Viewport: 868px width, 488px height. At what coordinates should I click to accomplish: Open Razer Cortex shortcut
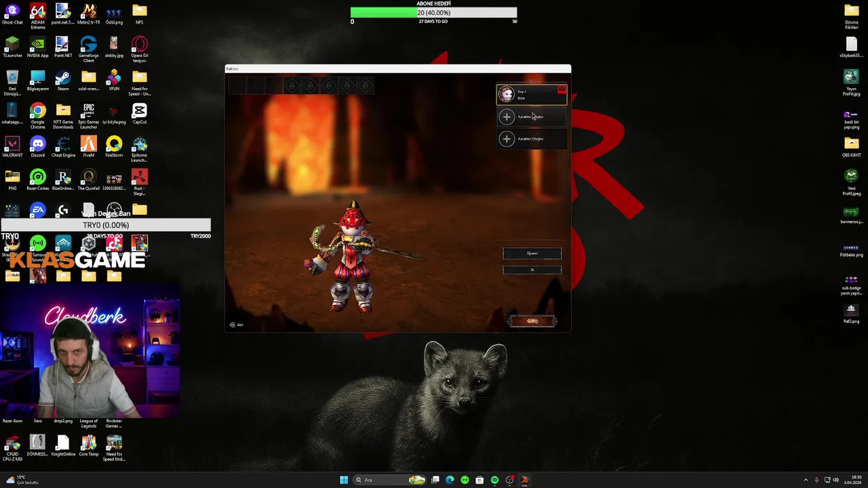pyautogui.click(x=38, y=180)
